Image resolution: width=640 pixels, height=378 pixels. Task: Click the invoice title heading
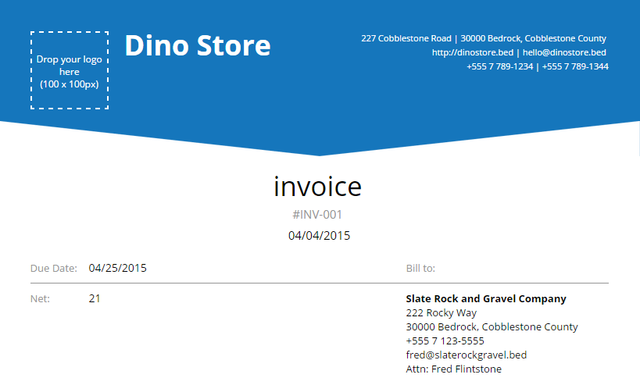click(x=318, y=186)
